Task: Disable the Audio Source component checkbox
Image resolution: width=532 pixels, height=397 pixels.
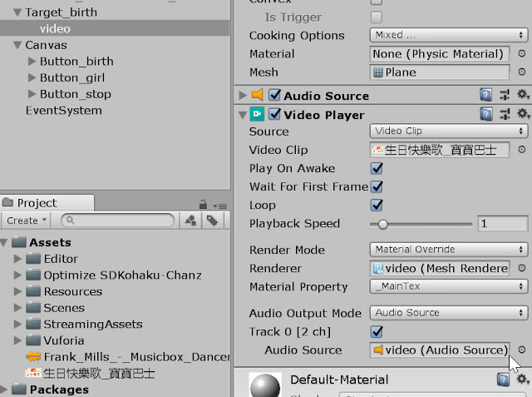Action: tap(274, 95)
